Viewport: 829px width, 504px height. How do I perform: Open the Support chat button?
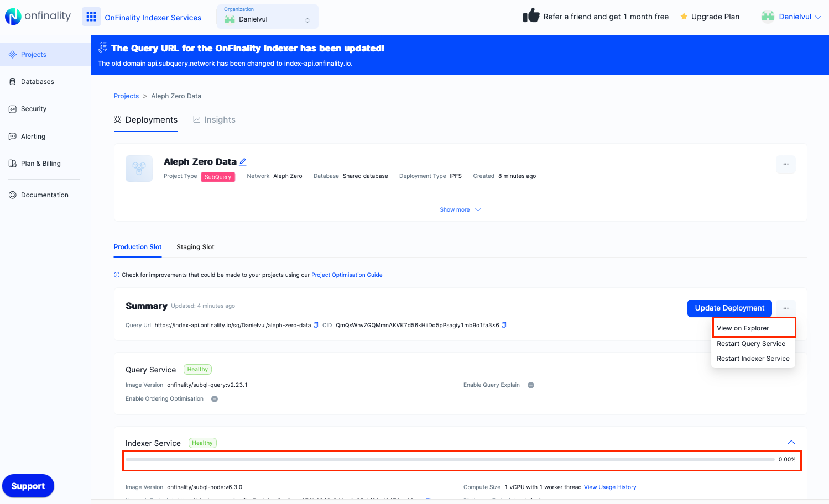(x=28, y=486)
